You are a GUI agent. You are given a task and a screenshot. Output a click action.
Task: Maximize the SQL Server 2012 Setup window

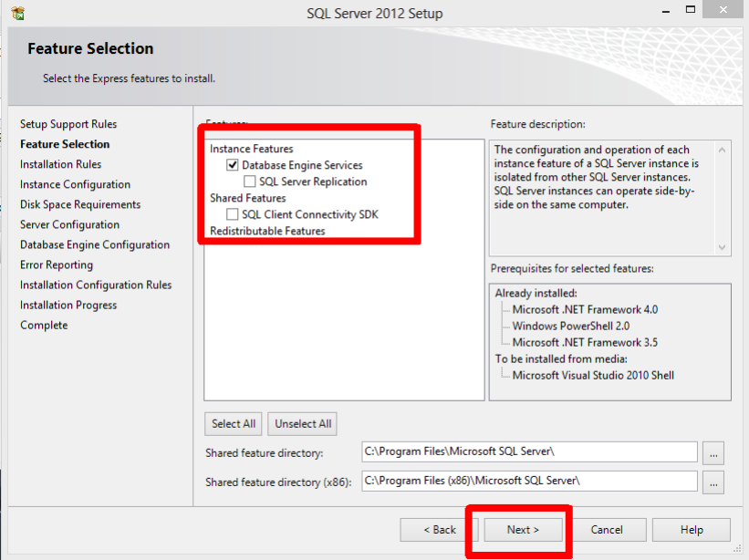pyautogui.click(x=691, y=9)
